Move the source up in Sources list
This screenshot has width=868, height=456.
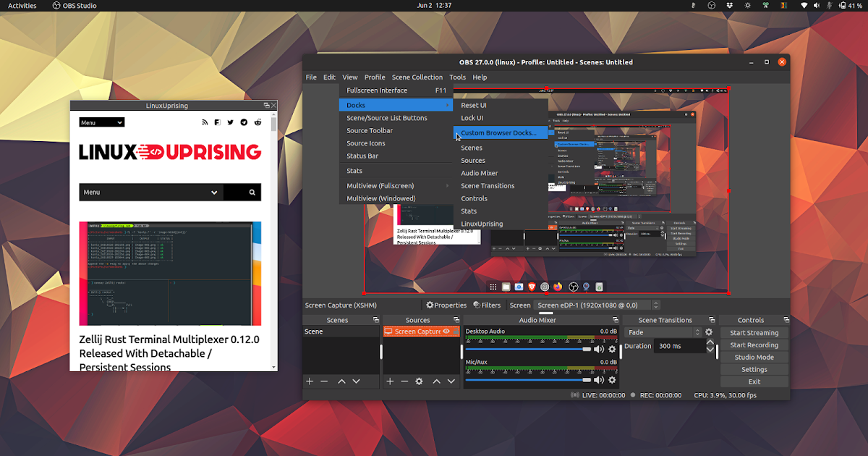(x=437, y=381)
